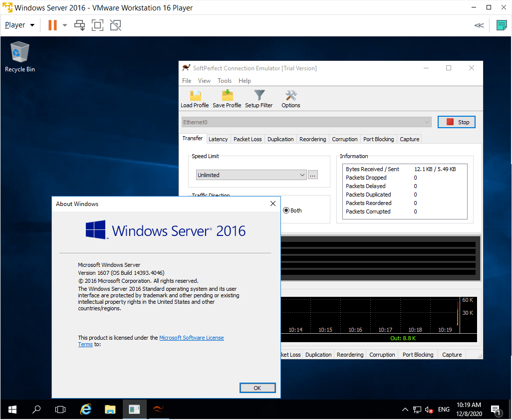Click the VMware Unity mode icon
The width and height of the screenshot is (512, 420).
pyautogui.click(x=115, y=25)
